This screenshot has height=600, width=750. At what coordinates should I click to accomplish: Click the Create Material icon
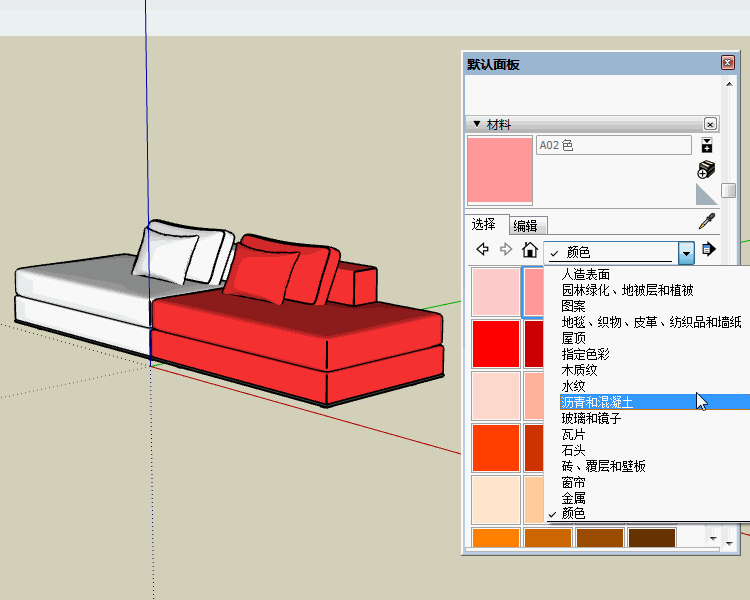point(707,168)
